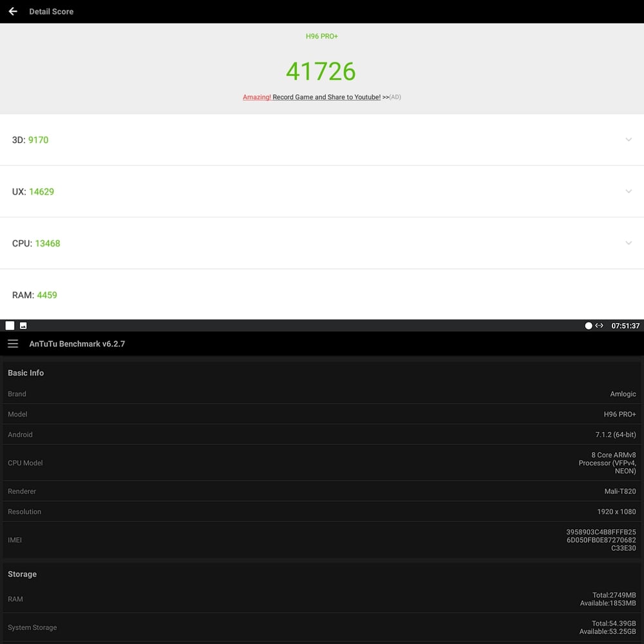Click the white square icon in the status bar
The height and width of the screenshot is (644, 644).
pos(9,325)
